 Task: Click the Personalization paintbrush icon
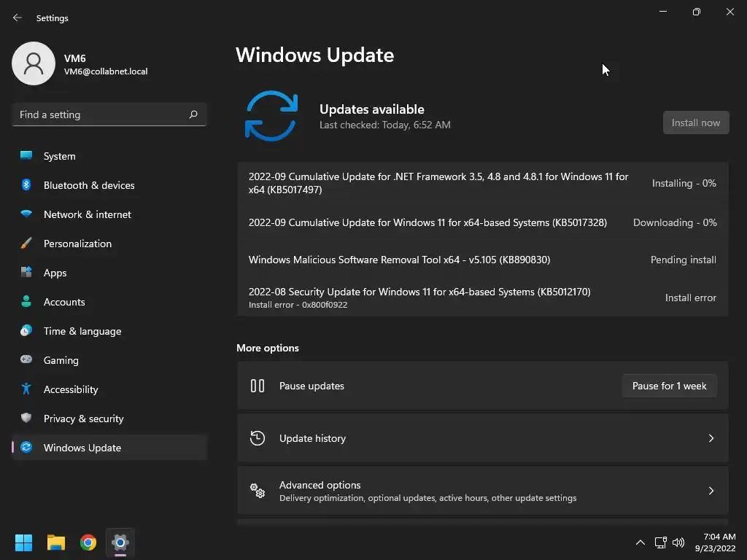coord(26,243)
